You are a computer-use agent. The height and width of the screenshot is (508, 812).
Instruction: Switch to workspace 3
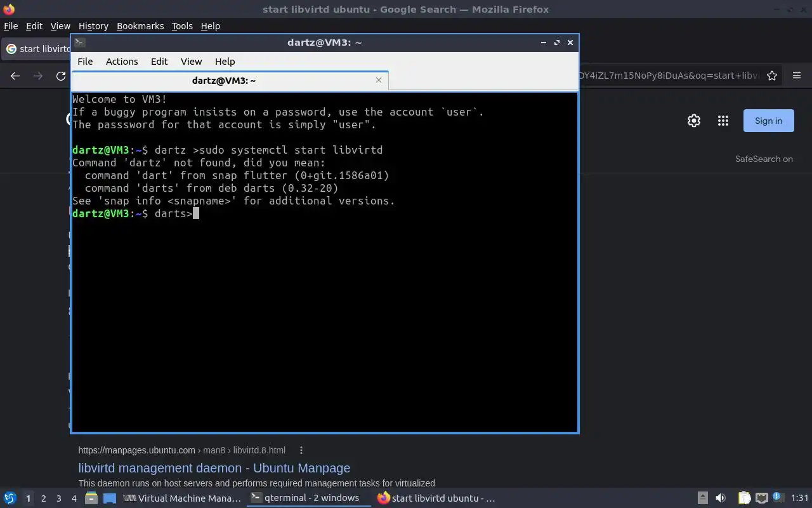pos(58,498)
